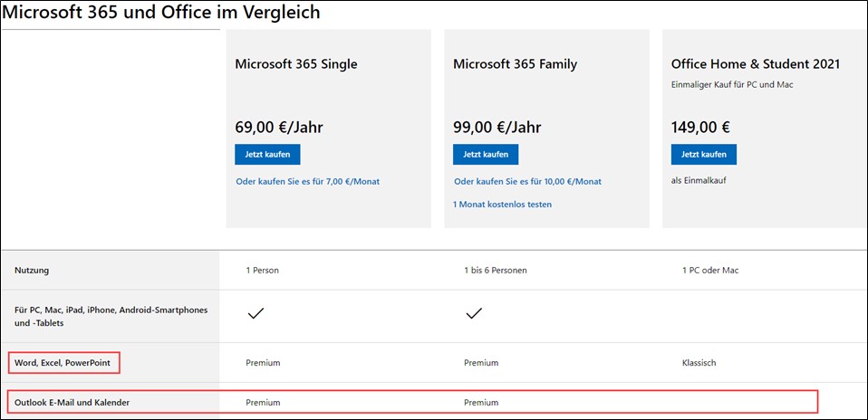Buy Office Home & Student 2021 now

click(704, 155)
